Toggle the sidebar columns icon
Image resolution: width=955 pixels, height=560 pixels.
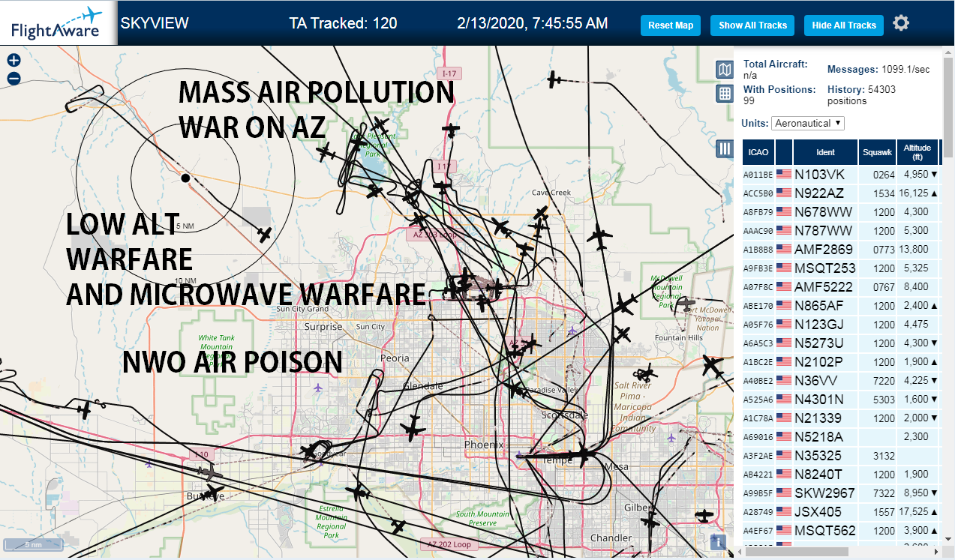pos(725,148)
